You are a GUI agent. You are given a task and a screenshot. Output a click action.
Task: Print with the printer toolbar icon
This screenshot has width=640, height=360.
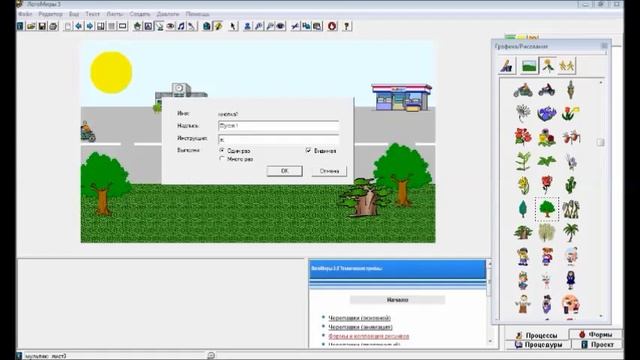point(53,27)
